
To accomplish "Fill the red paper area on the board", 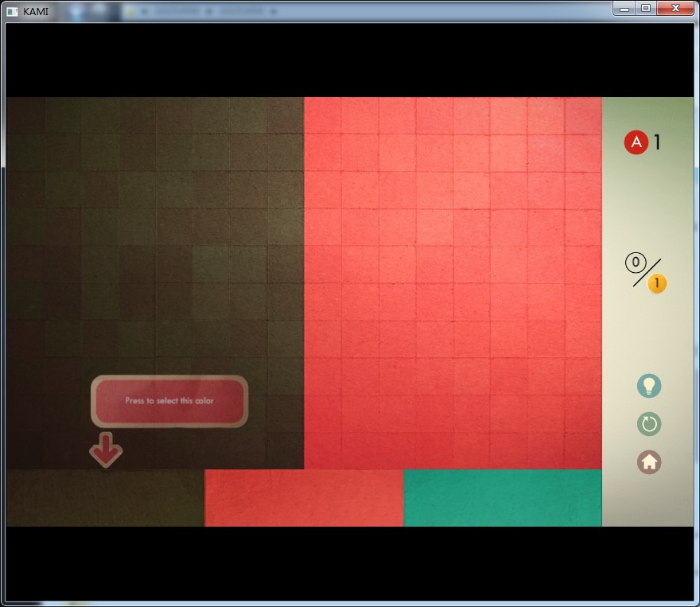I will point(453,283).
